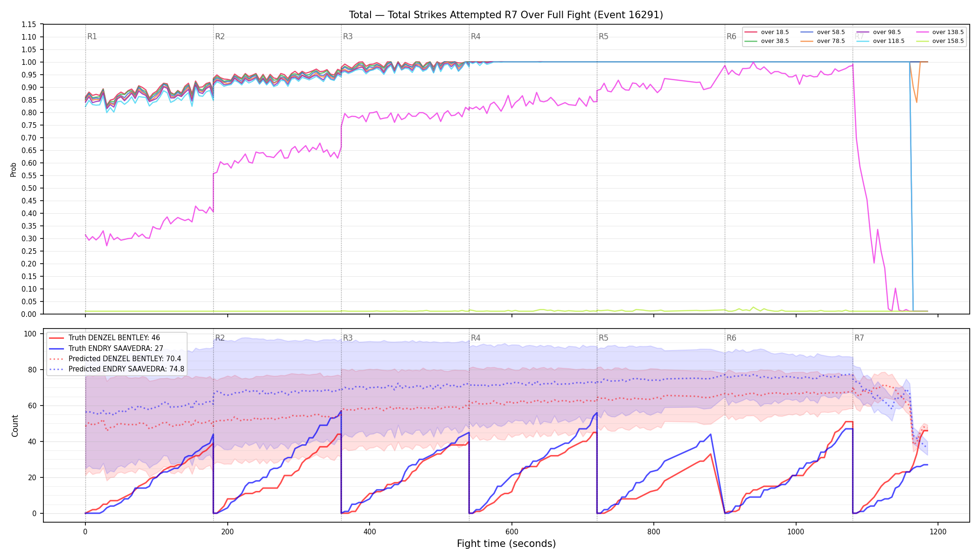Click the Count axis tick label 60
This screenshot has width=980, height=560.
point(32,406)
